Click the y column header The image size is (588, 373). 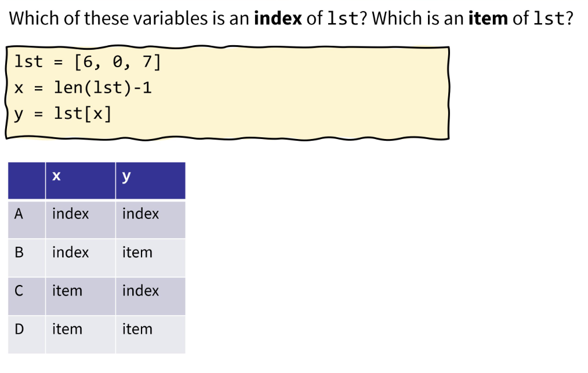pyautogui.click(x=126, y=177)
